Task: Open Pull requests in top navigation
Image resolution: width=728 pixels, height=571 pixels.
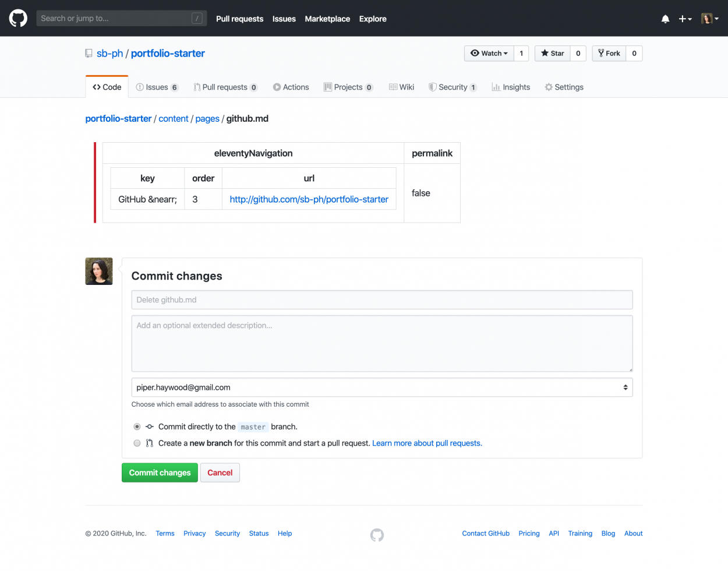Action: pyautogui.click(x=239, y=19)
